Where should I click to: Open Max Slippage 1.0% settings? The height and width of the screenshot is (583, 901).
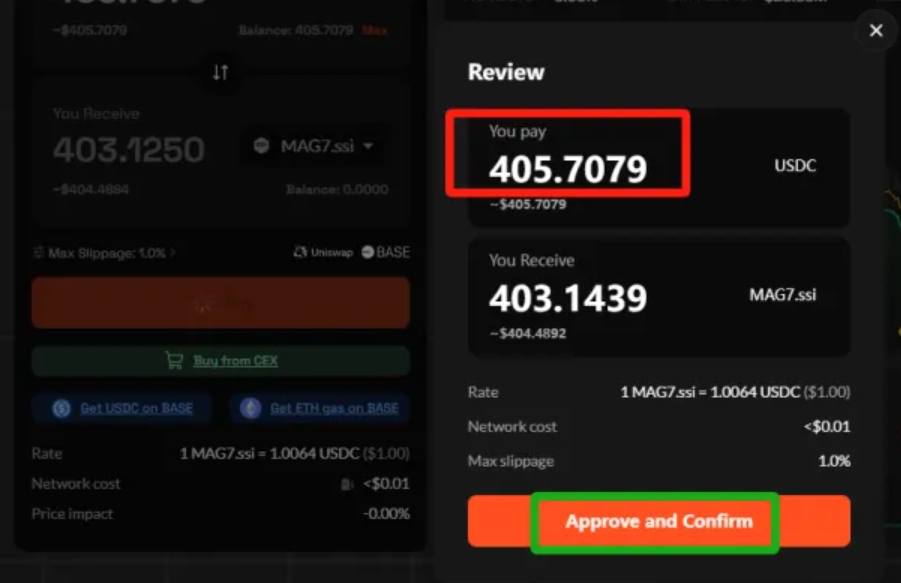105,253
